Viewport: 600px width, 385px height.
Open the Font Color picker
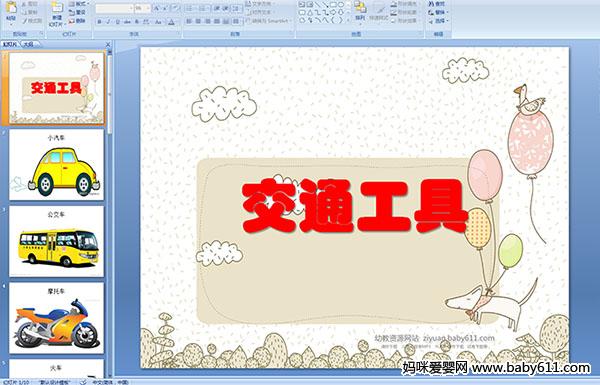[172, 22]
